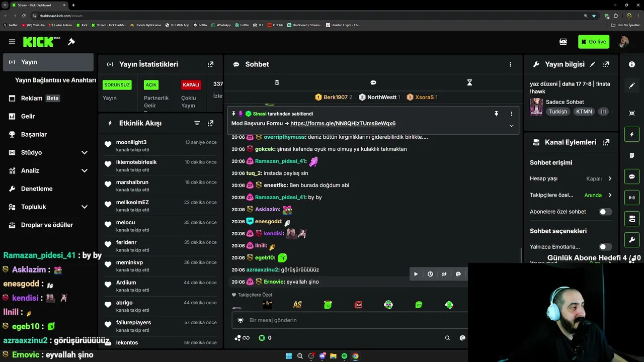
Task: Open the Mod Başvuru Formu forms.gle link
Action: (343, 123)
